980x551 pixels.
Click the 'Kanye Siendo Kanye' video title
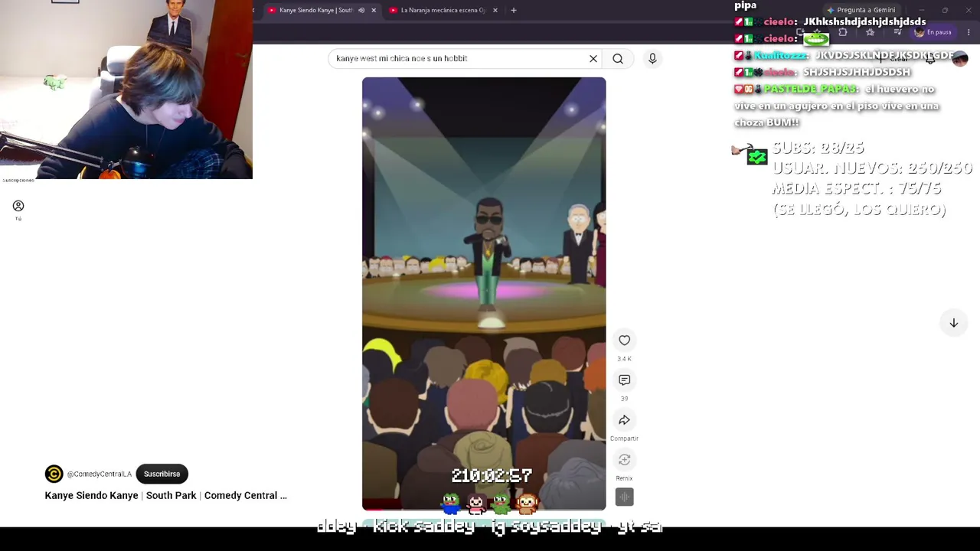tap(165, 495)
